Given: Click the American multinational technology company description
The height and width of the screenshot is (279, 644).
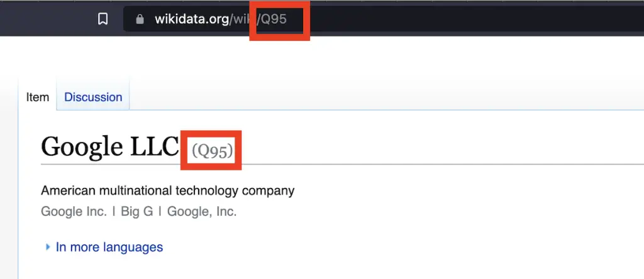Looking at the screenshot, I should tap(167, 191).
